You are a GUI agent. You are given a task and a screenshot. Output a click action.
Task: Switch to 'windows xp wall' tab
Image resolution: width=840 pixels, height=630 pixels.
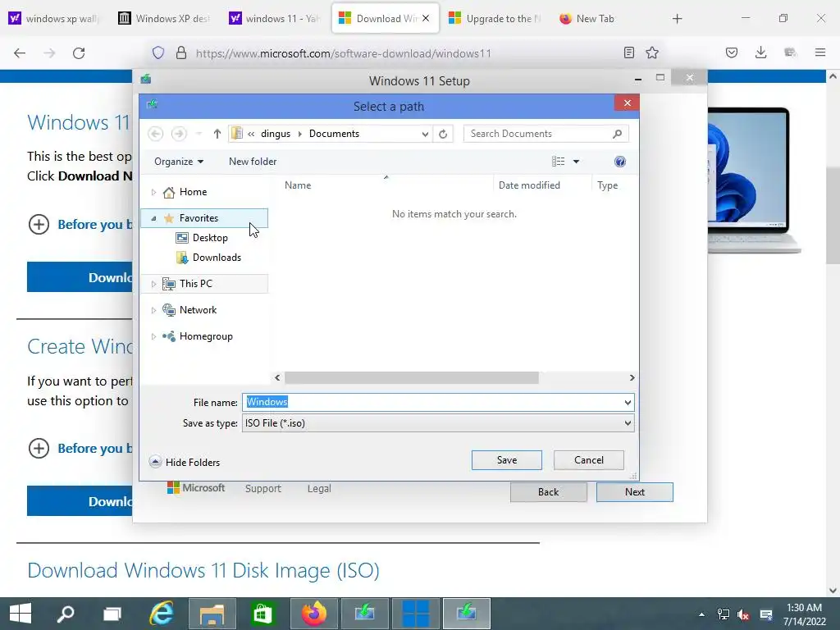point(55,19)
